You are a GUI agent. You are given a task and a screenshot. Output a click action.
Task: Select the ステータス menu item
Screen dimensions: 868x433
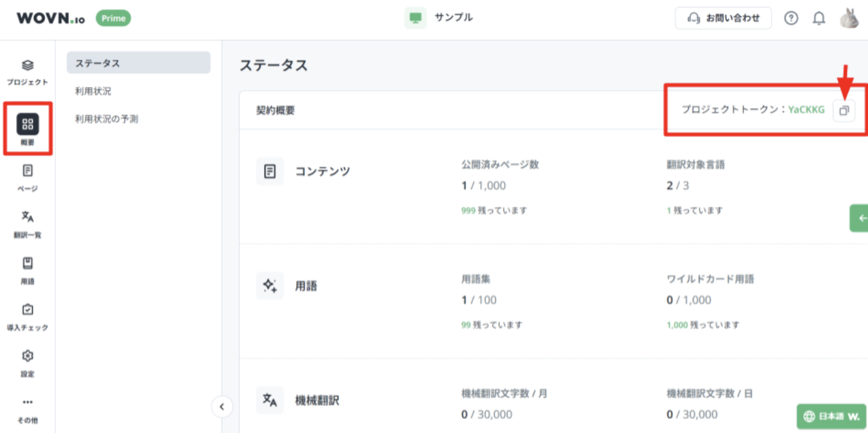tap(138, 63)
